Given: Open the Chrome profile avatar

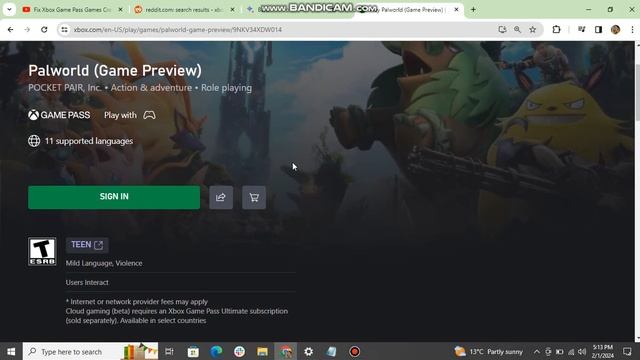Looking at the screenshot, I should point(616,29).
